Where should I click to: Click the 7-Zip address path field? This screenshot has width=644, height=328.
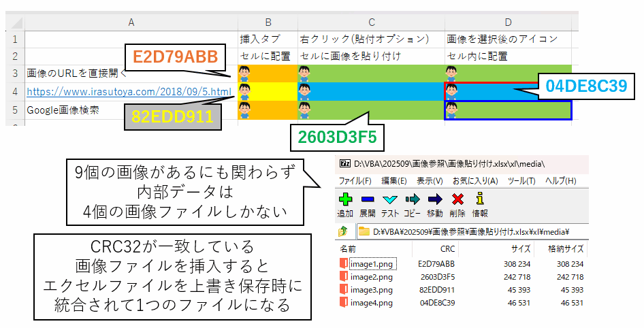click(x=472, y=231)
